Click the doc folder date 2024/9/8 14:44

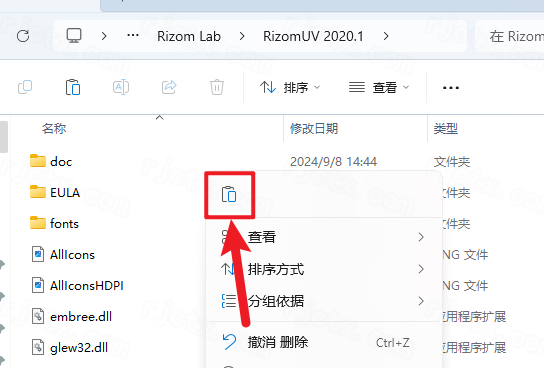point(333,162)
